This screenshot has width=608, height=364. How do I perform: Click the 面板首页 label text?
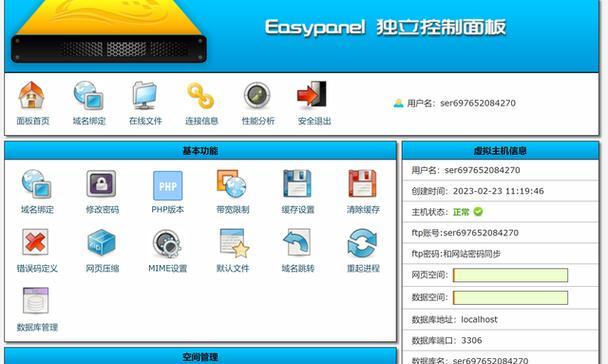[33, 121]
